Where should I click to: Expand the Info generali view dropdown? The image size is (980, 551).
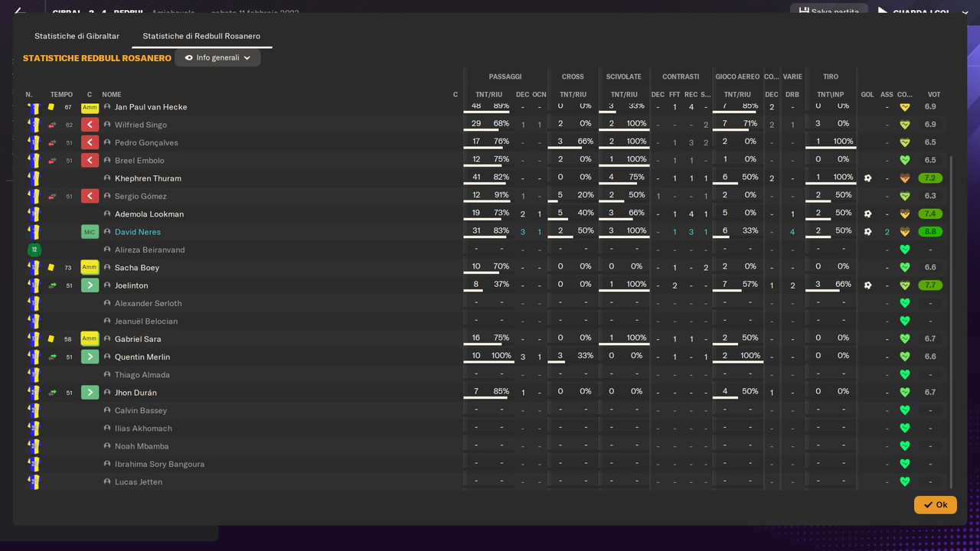(217, 57)
